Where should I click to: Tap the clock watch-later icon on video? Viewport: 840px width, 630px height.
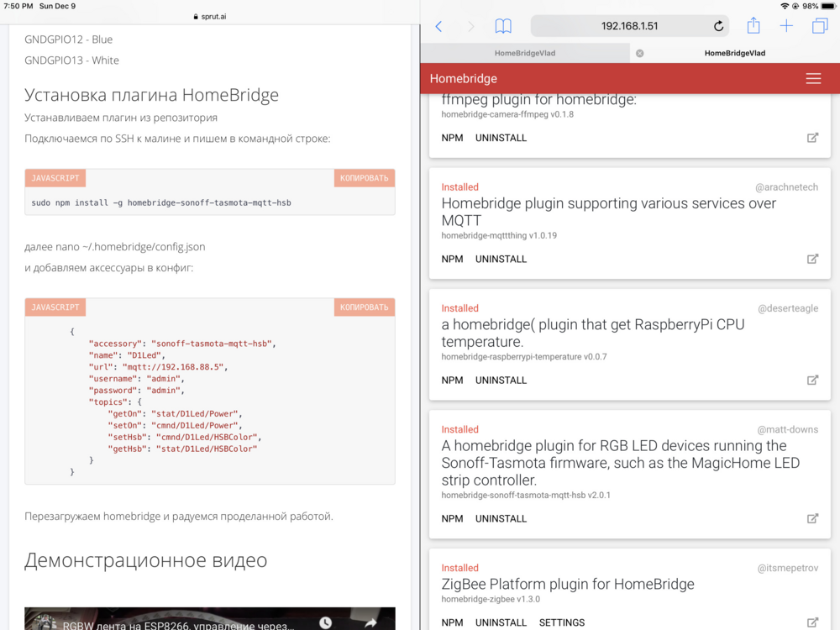(325, 622)
